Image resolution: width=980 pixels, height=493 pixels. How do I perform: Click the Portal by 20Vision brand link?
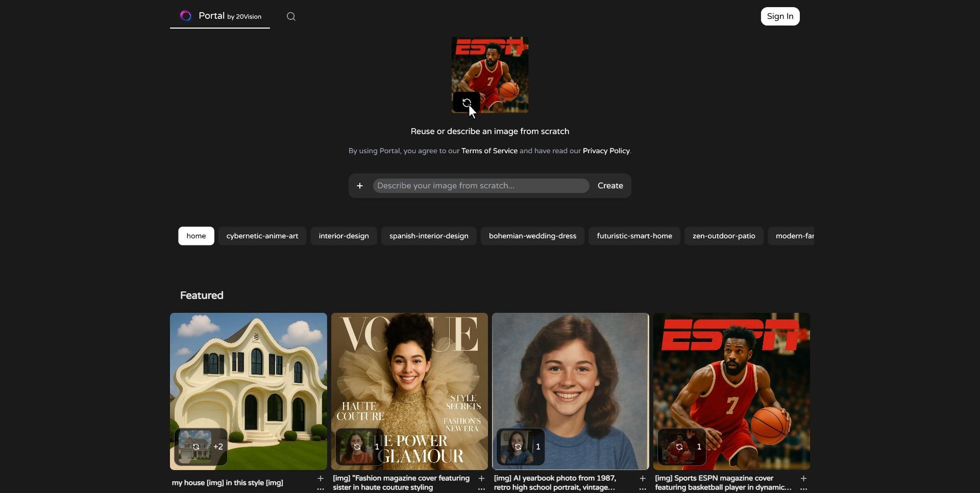click(x=220, y=16)
